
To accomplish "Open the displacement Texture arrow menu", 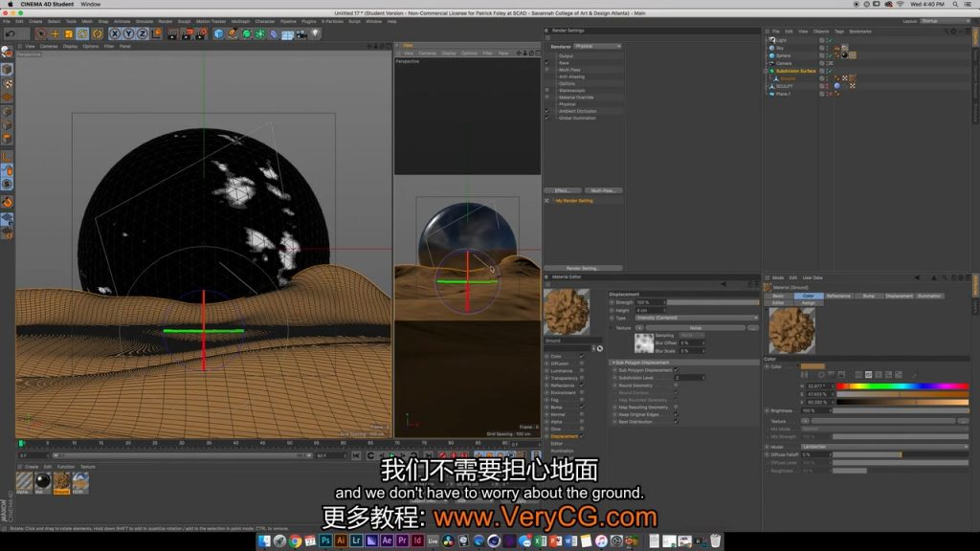I will tap(638, 328).
